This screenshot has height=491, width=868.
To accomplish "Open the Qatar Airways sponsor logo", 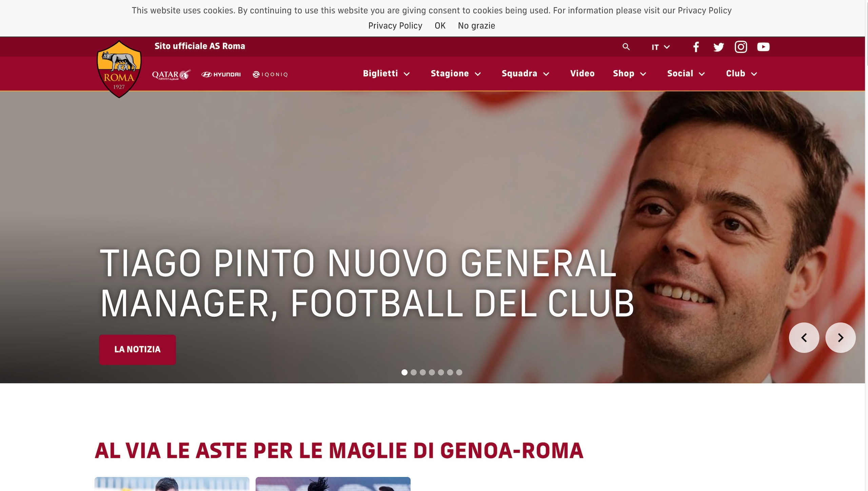I will pos(172,74).
